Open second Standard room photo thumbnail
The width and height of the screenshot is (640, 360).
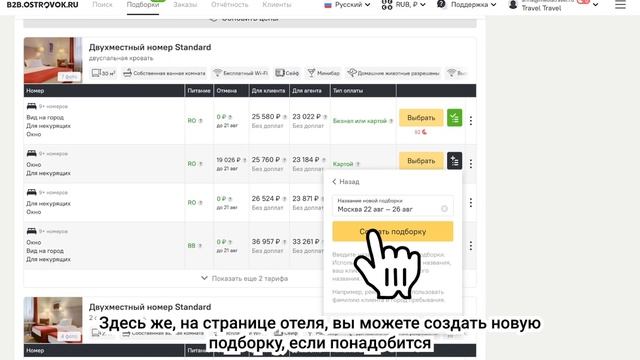pyautogui.click(x=53, y=320)
